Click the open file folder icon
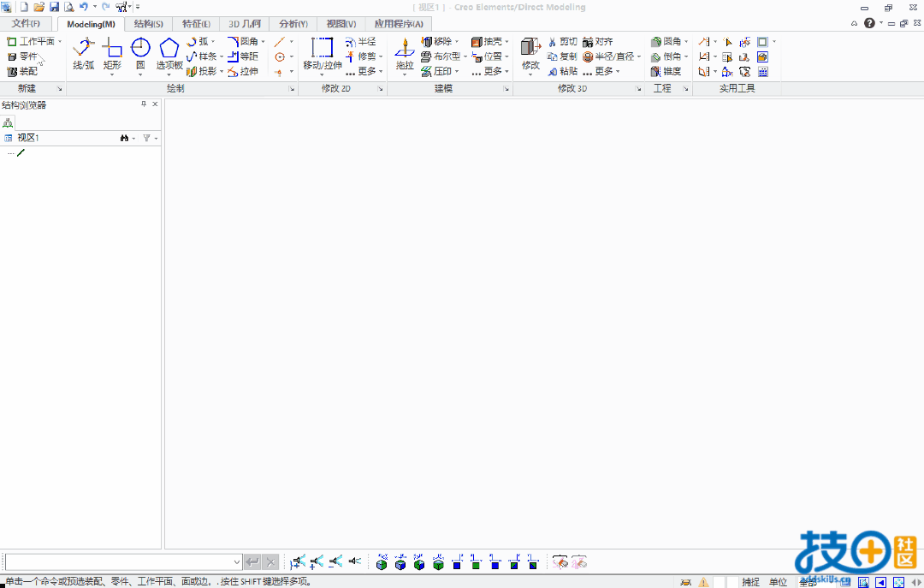This screenshot has height=588, width=924. [x=38, y=7]
